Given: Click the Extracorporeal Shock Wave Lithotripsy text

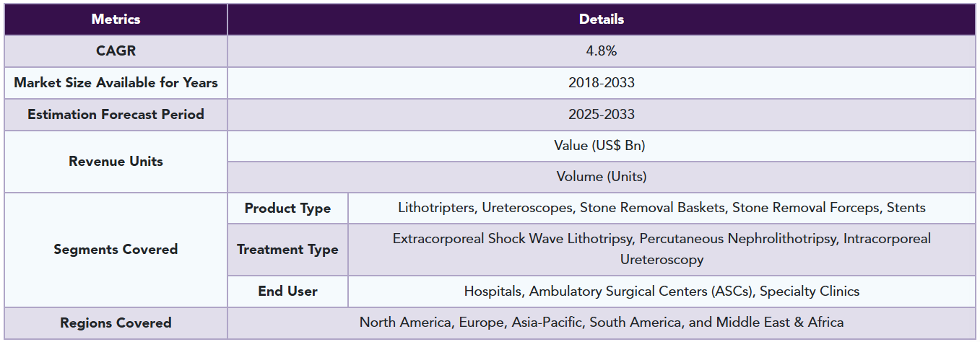Looking at the screenshot, I should [513, 238].
